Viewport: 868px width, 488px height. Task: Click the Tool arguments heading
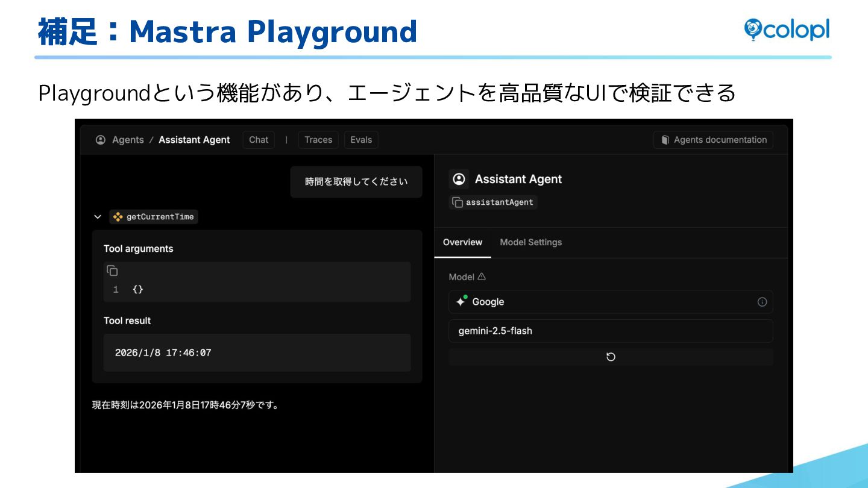(138, 249)
